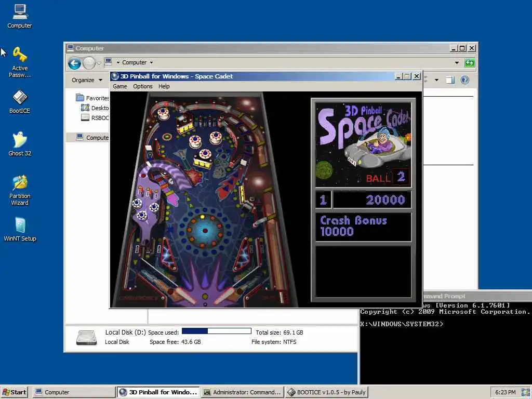This screenshot has height=399, width=532.
Task: Select RSBOOT item in navigation pane
Action: point(95,118)
